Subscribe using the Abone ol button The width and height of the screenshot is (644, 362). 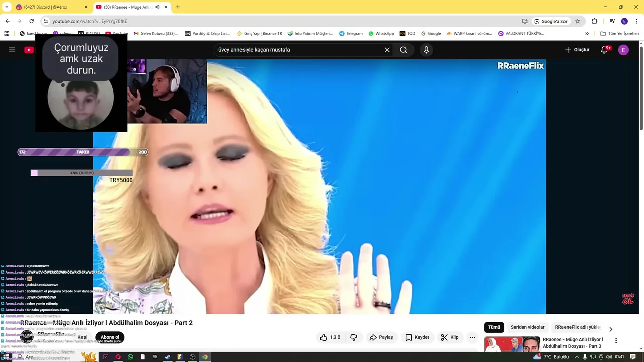coord(110,337)
